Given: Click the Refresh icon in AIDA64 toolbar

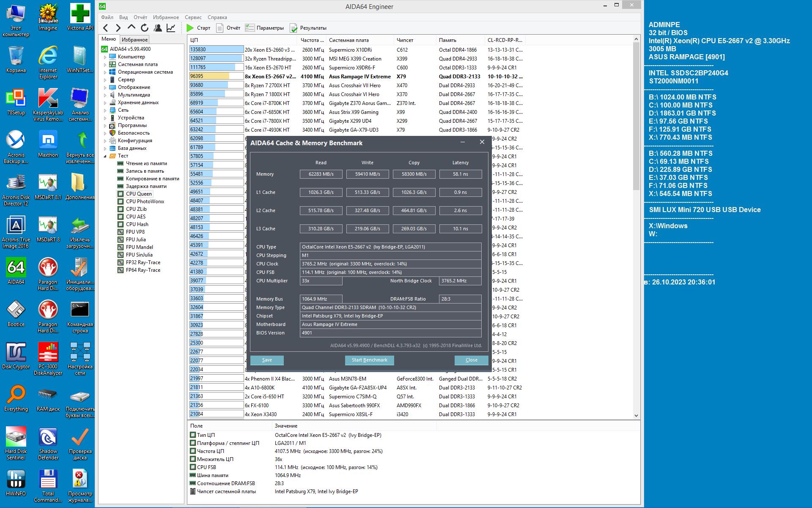Looking at the screenshot, I should pyautogui.click(x=145, y=28).
